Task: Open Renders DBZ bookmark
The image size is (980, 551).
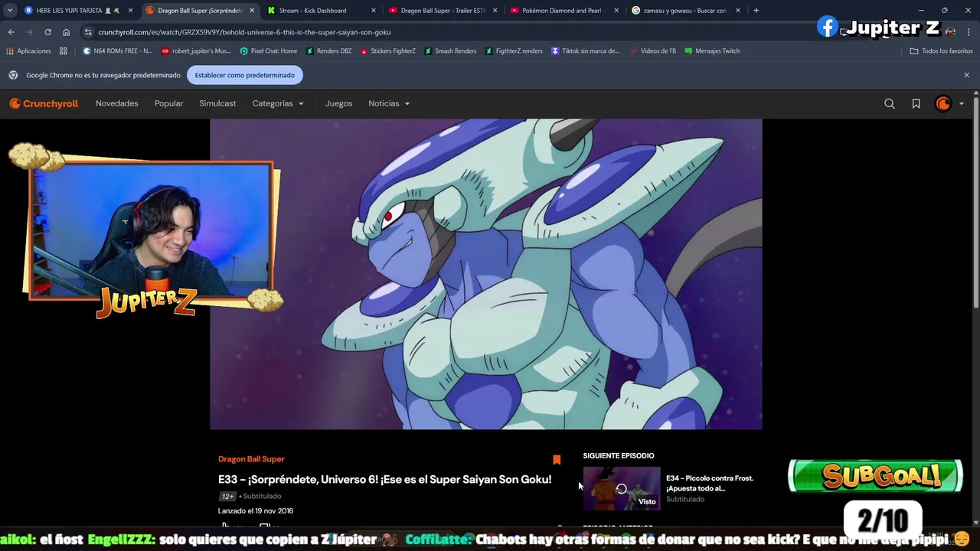Action: pos(328,51)
